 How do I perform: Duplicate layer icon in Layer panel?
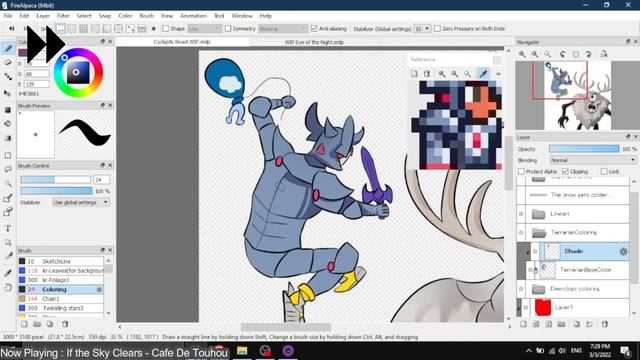[x=576, y=324]
